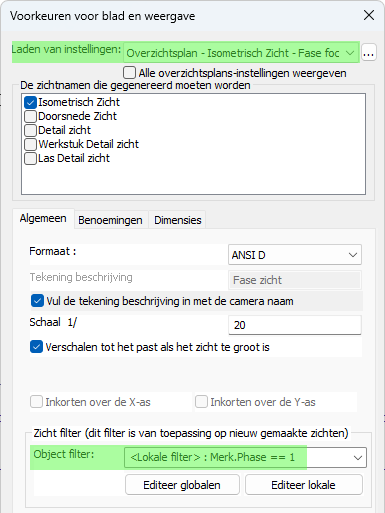Screen dimensions: 385x513
Task: Open the Formaat ANSI D dropdown
Action: tap(295, 255)
